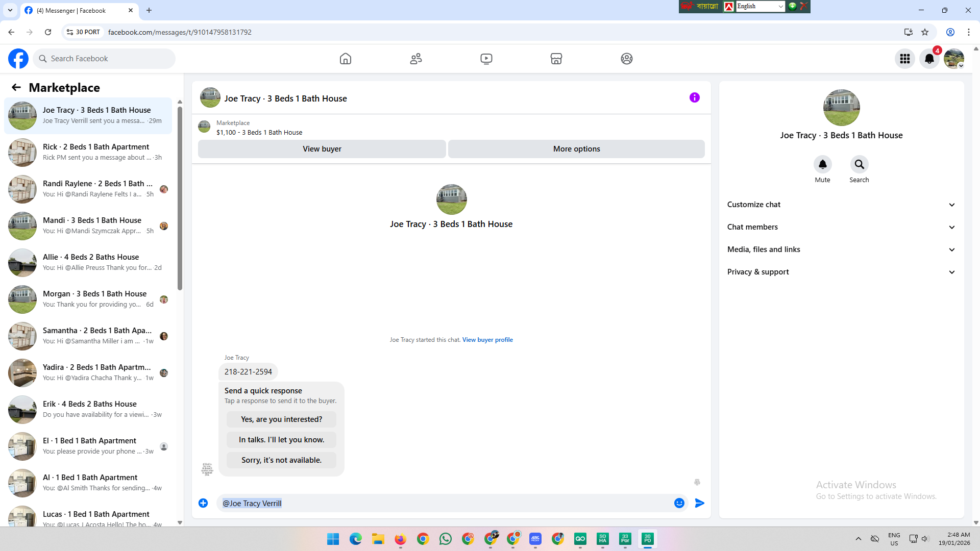Click the Search Facebook field
Viewport: 980px width, 551px height.
pyautogui.click(x=104, y=59)
